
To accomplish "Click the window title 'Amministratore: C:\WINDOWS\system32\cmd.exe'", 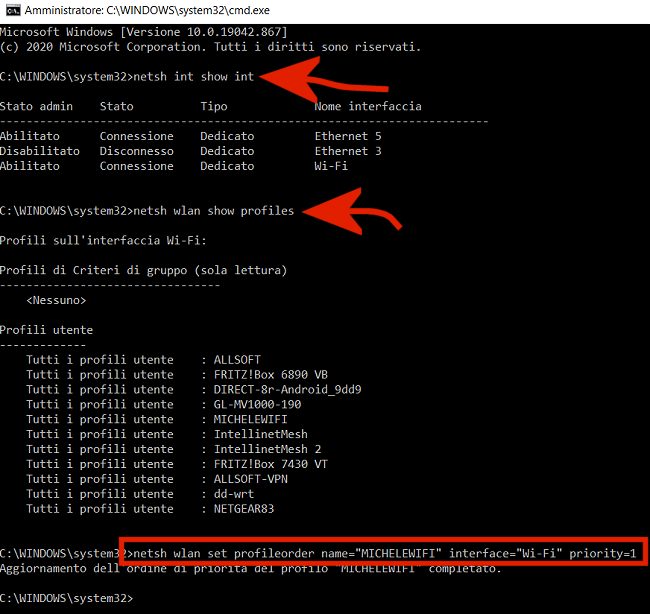I will 147,10.
